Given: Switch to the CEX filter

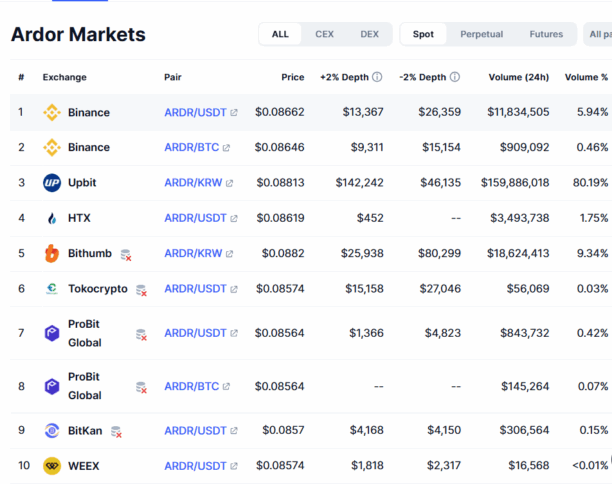Looking at the screenshot, I should tap(324, 34).
